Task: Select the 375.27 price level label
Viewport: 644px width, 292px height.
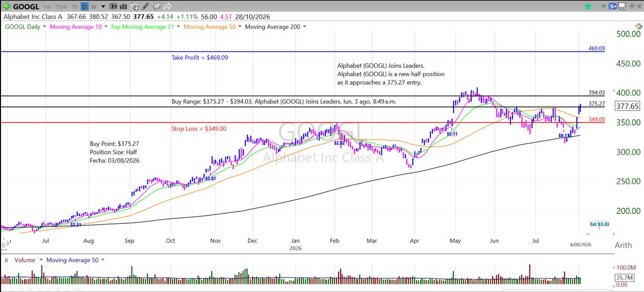Action: pos(596,103)
